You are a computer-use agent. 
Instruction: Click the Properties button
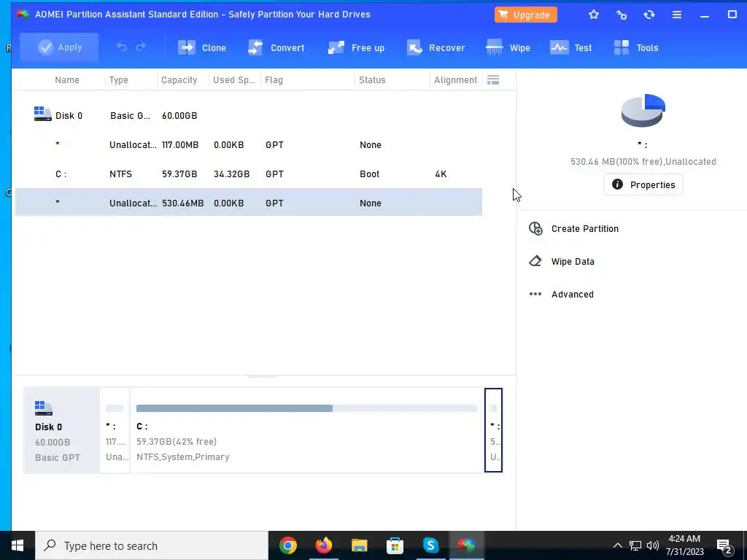(x=643, y=184)
